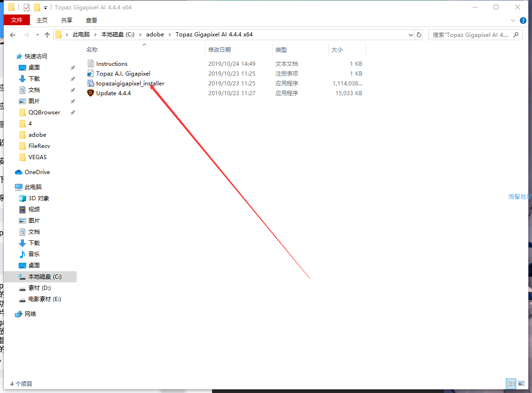Open recent locations dropdown arrow
Screen dimensions: 532x393
pos(37,35)
